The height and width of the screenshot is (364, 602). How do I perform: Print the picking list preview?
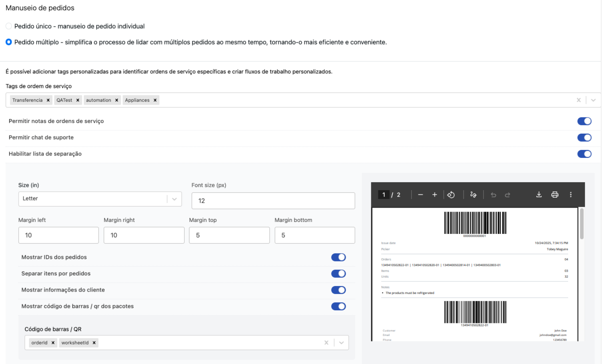coord(555,195)
